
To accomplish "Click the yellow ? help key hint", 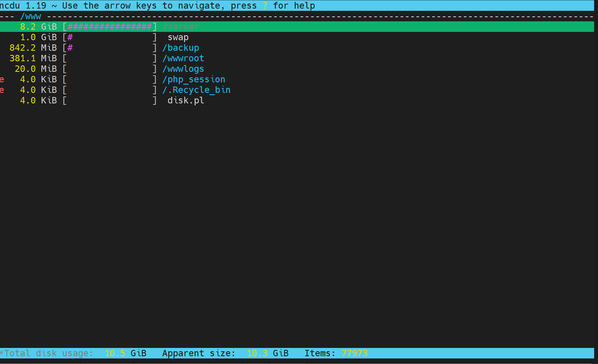I will coord(265,6).
